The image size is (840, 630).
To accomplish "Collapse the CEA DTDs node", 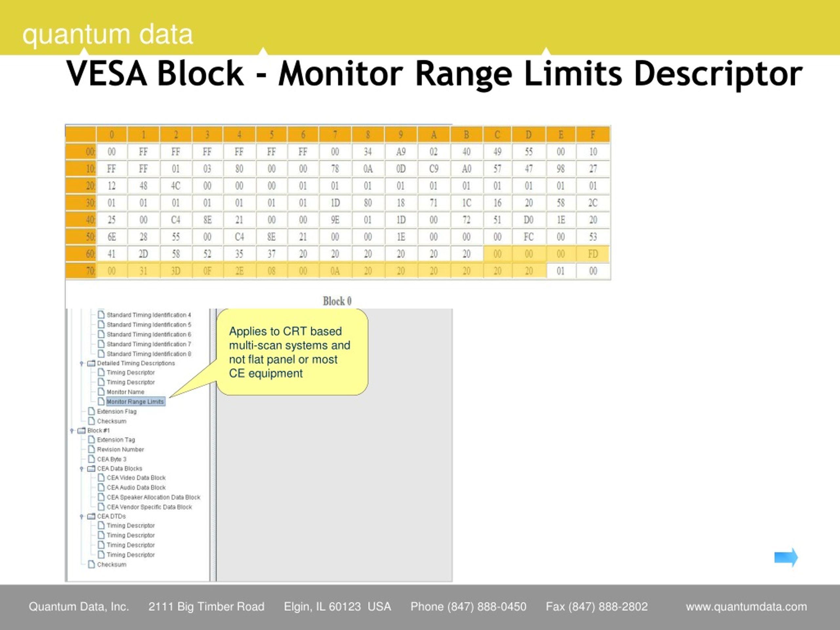I will tap(81, 516).
